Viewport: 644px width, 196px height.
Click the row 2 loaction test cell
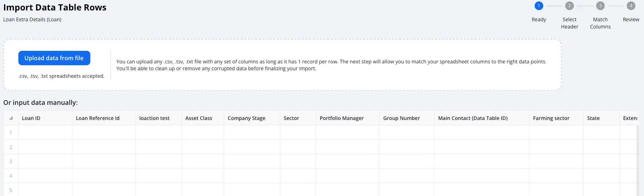coord(158,147)
